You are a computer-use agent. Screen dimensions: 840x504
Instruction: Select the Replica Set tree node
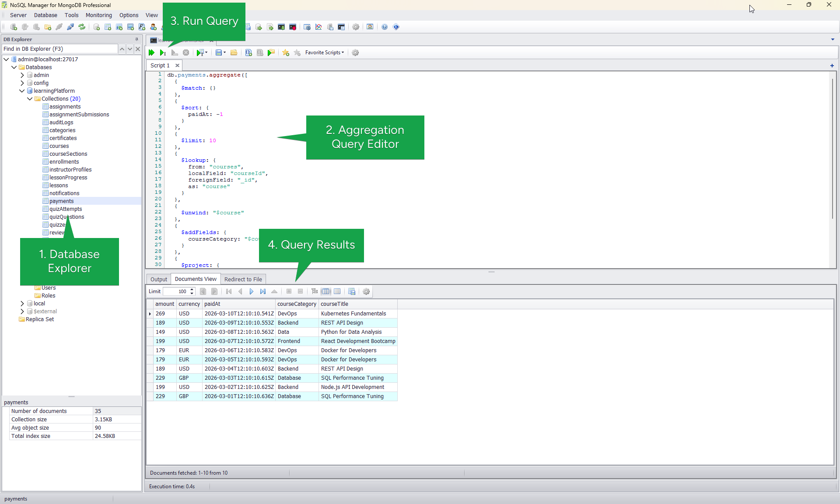[x=40, y=319]
